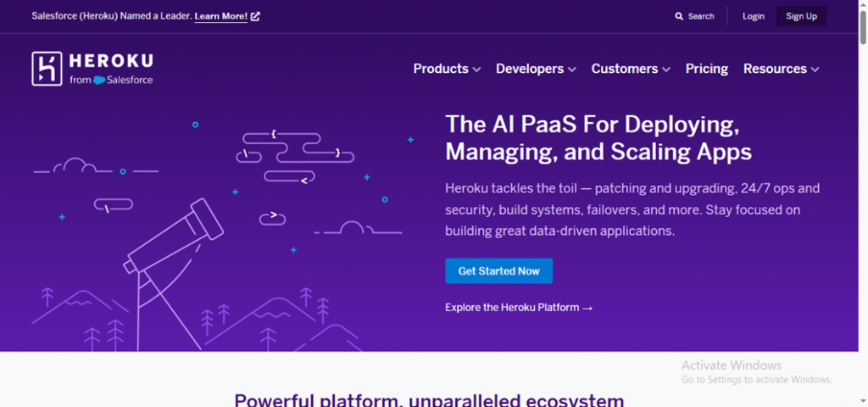Click the scrollbar up arrow
The height and width of the screenshot is (407, 868).
pyautogui.click(x=863, y=4)
